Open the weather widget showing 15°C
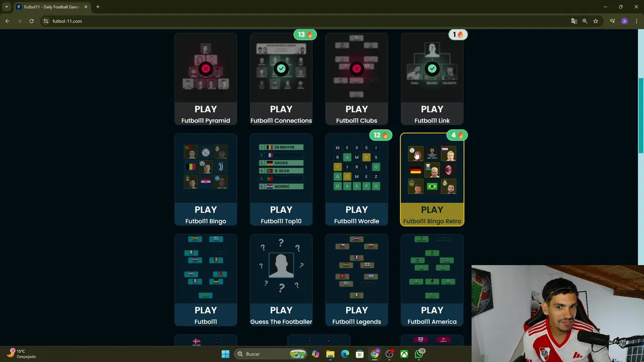Screen dimensions: 644x362 [21, 354]
